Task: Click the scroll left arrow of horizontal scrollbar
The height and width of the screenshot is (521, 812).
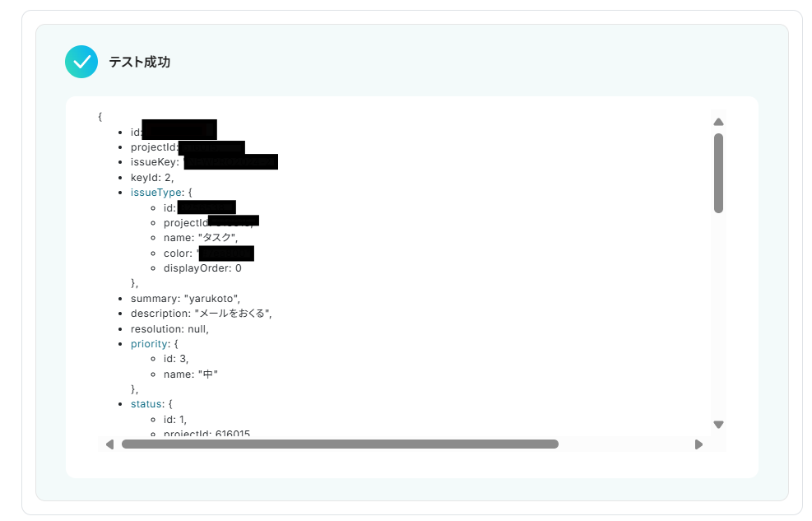Action: click(109, 444)
